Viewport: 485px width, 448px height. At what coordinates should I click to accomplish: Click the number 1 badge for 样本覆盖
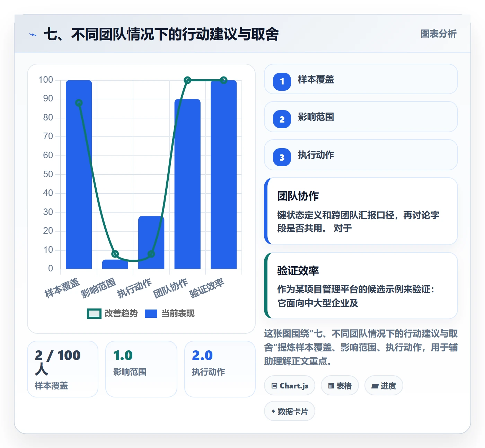point(282,82)
